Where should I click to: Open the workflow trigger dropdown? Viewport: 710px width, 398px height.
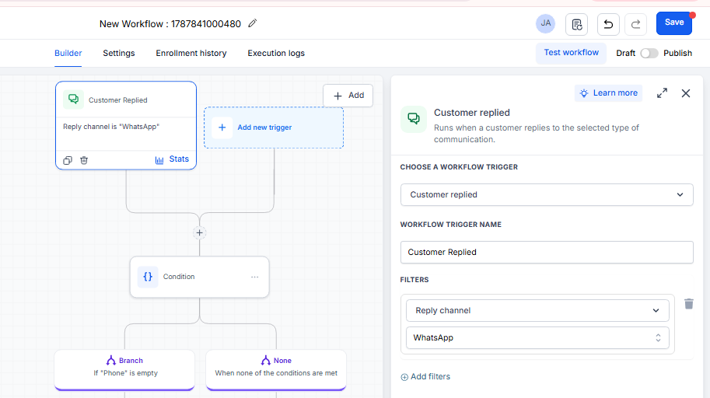pos(547,195)
